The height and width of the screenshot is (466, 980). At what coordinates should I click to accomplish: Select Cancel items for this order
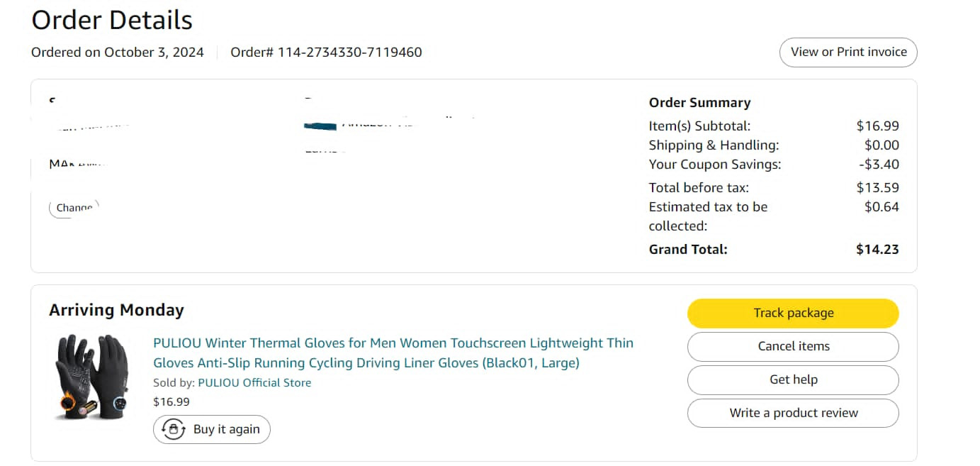pos(793,347)
